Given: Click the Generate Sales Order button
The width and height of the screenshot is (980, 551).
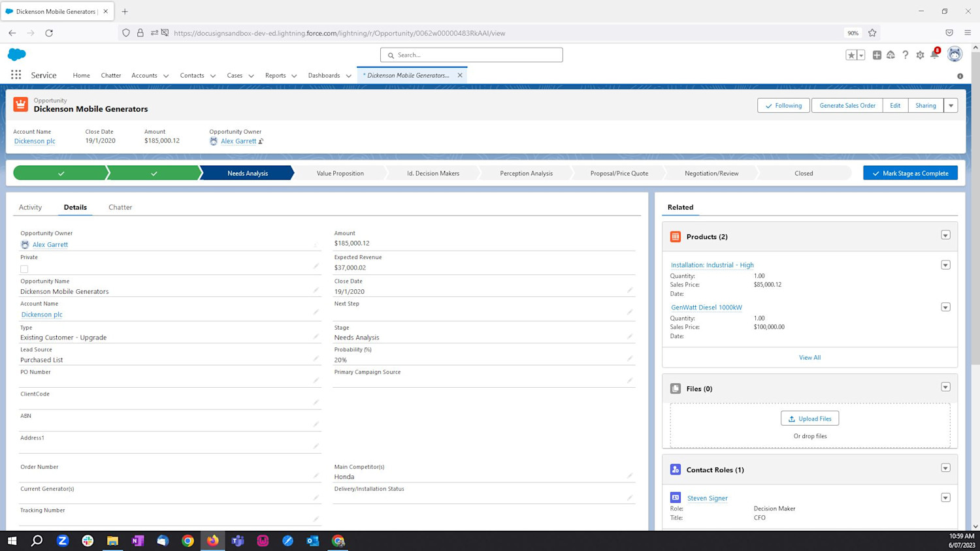Looking at the screenshot, I should 847,105.
